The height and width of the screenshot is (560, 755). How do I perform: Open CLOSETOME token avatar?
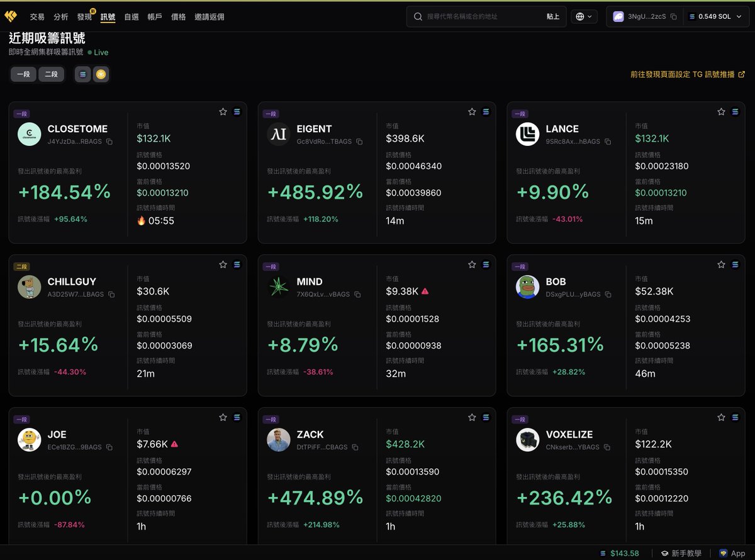tap(30, 134)
